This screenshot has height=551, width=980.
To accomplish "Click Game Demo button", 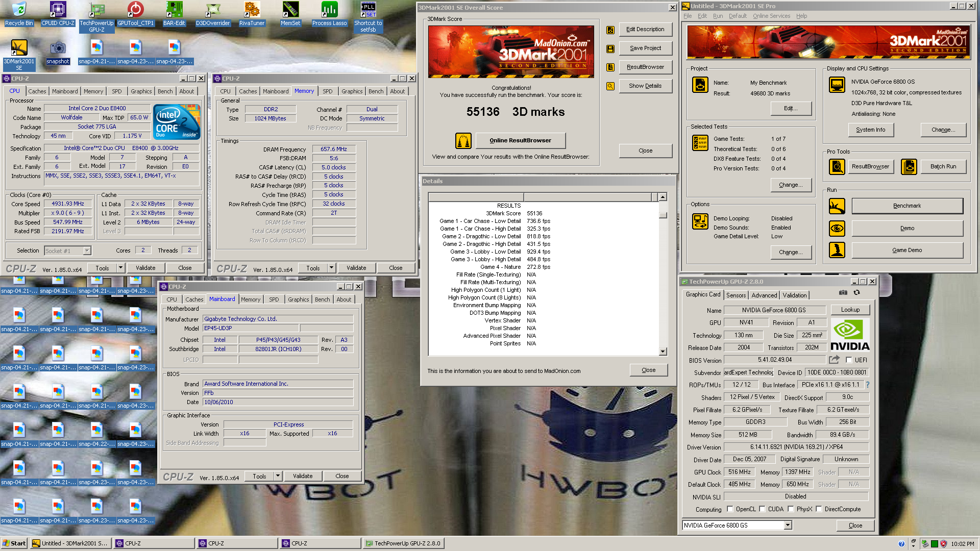I will [x=907, y=250].
